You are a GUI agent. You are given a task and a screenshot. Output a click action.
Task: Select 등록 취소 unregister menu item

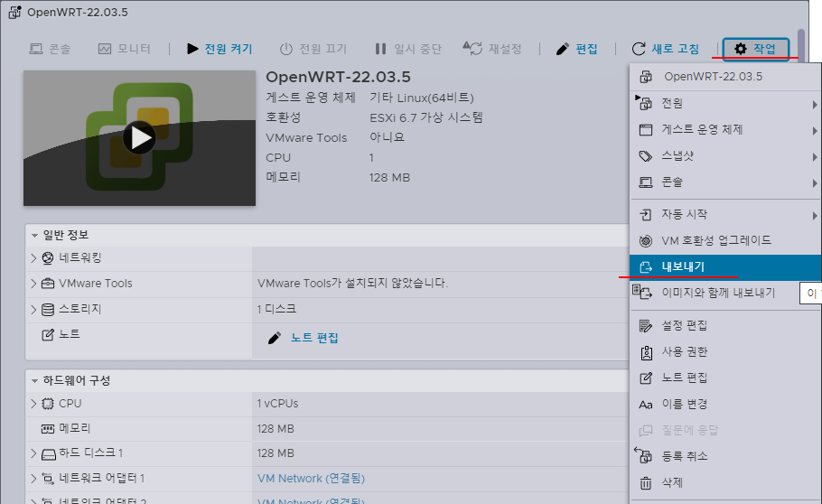point(725,456)
